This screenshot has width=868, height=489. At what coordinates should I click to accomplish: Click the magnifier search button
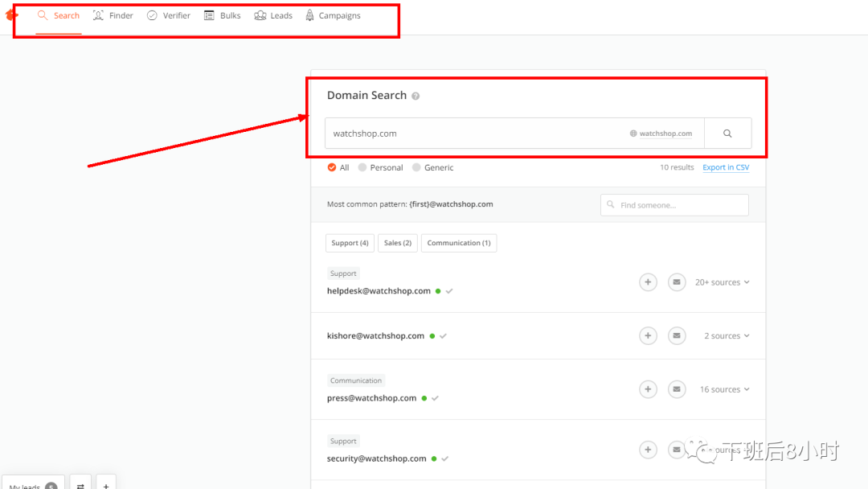pyautogui.click(x=727, y=134)
